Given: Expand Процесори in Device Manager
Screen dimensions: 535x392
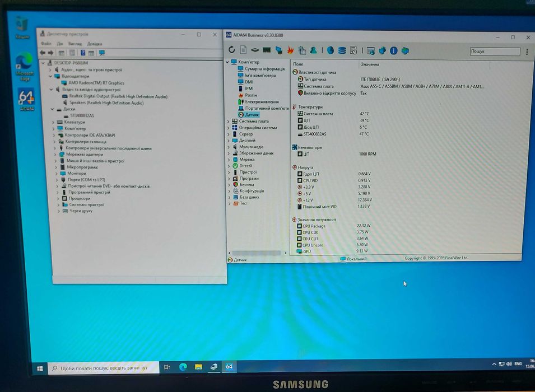Looking at the screenshot, I should click(x=58, y=199).
